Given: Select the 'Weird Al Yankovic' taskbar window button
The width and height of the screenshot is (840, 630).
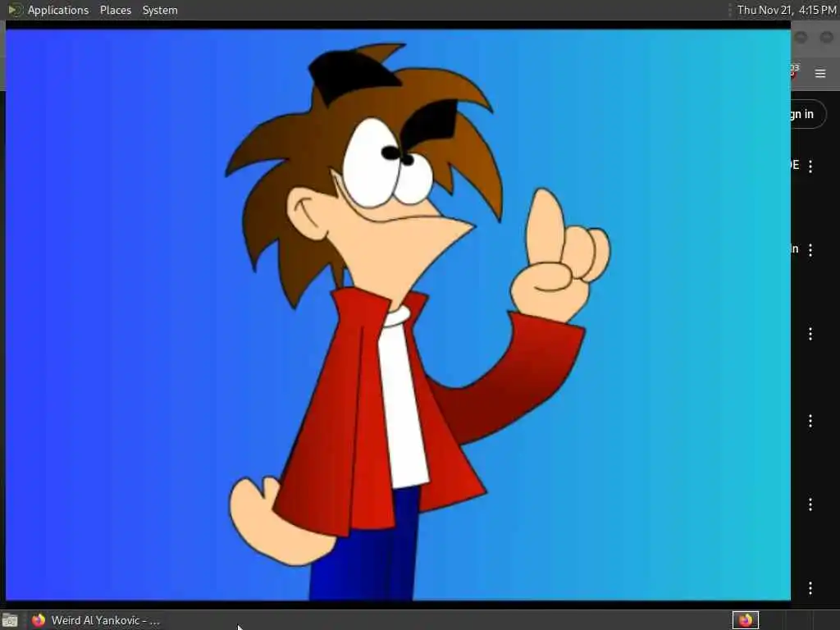Looking at the screenshot, I should [x=97, y=620].
